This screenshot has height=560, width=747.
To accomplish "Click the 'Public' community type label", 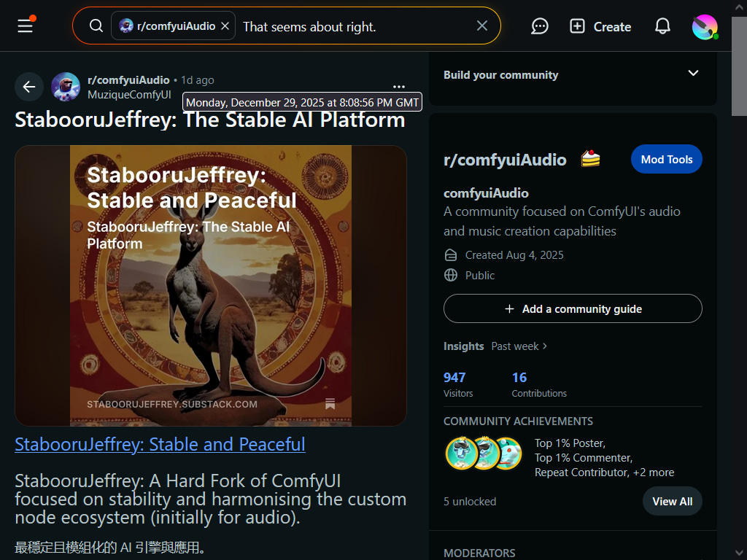I will coord(480,275).
